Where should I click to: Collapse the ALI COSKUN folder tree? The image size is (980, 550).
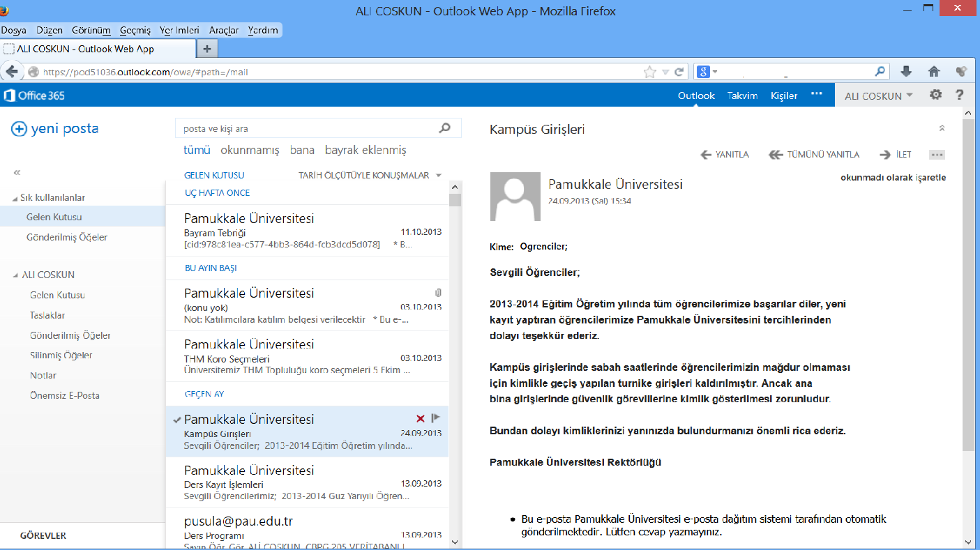coord(15,276)
